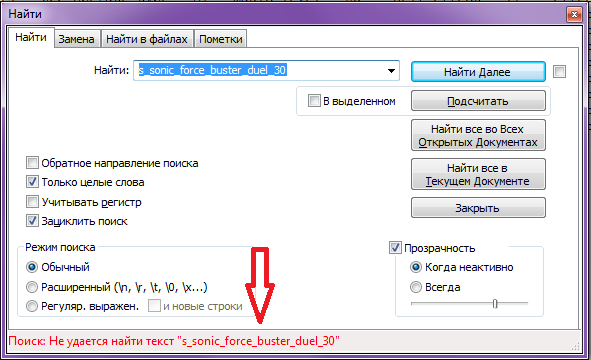Enable Обратное направление поиска checkbox
This screenshot has height=360, width=591.
(32, 163)
